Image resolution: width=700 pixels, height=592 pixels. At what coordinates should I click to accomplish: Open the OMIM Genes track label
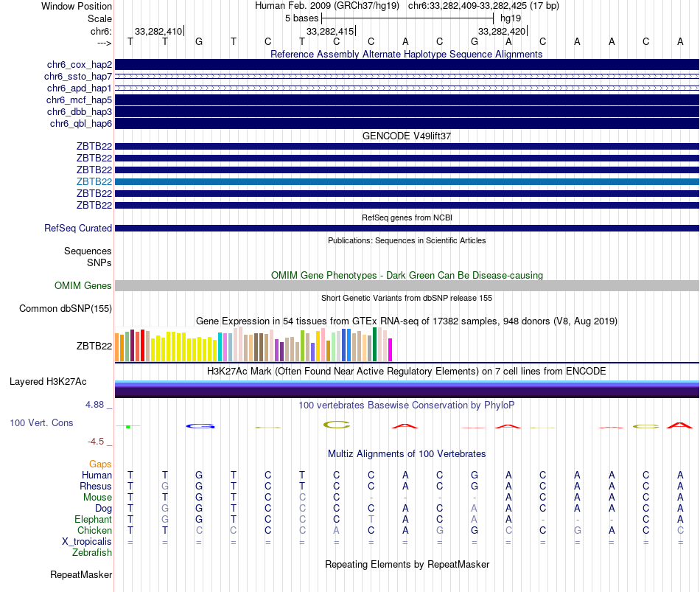83,285
